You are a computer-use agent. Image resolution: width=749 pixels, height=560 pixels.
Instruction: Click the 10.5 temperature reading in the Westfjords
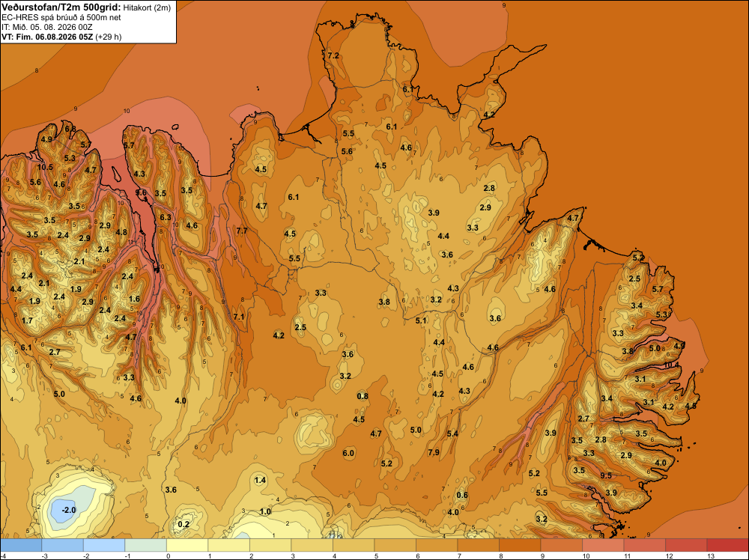tap(45, 167)
